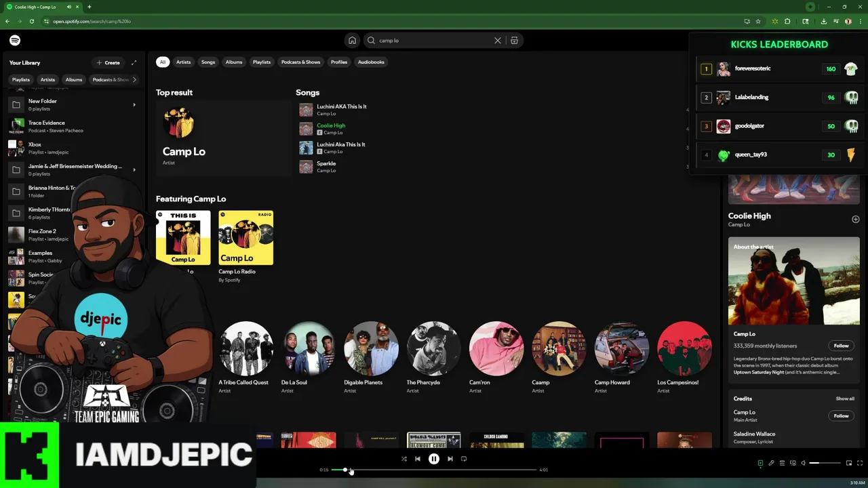Follow Camp Lo in Credits section
Screen dimensions: 868x488
point(841,415)
